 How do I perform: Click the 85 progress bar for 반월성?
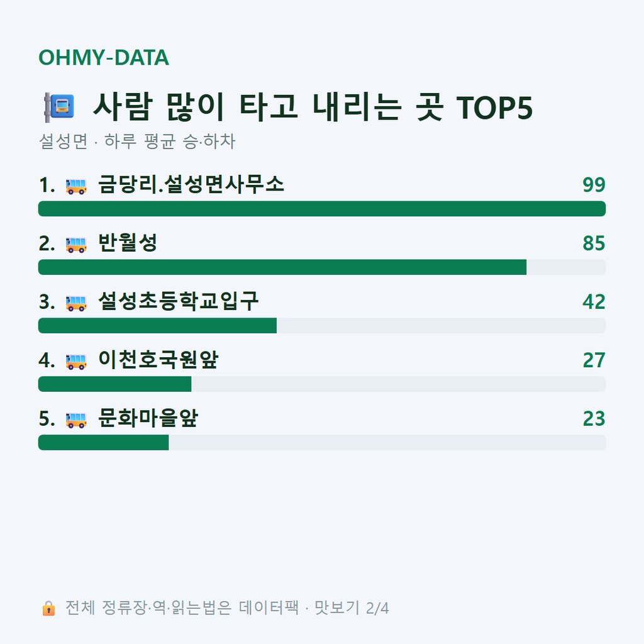coord(322,267)
